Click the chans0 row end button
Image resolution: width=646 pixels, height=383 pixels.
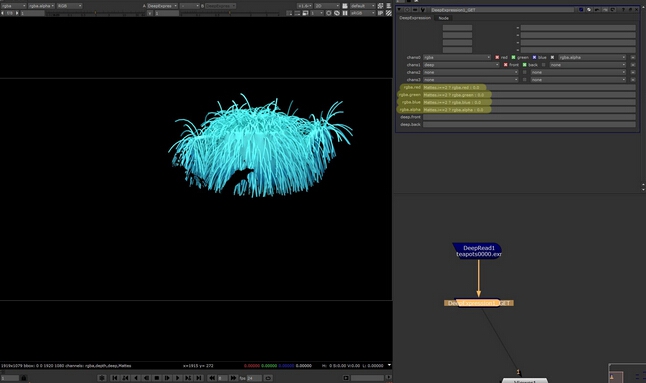coord(633,58)
